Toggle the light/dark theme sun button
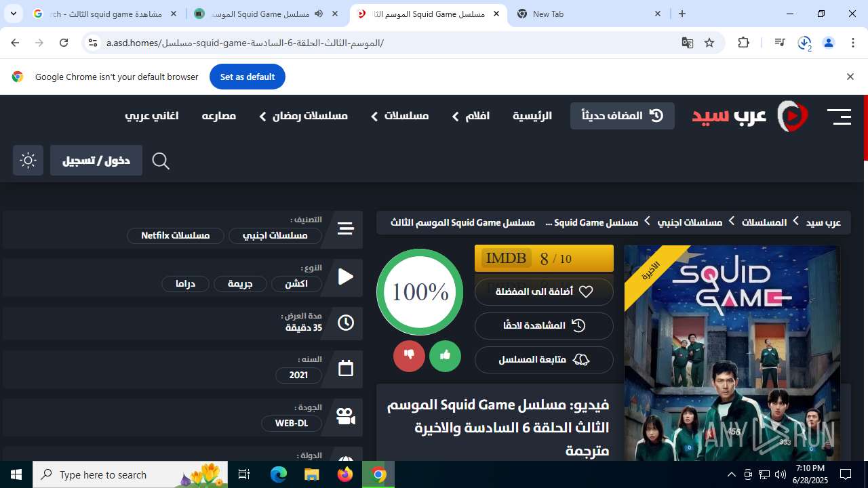Viewport: 868px width, 488px height. 28,161
